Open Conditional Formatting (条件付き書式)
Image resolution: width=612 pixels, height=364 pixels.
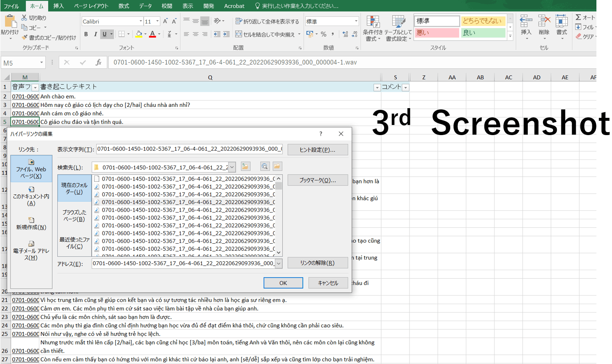373,28
